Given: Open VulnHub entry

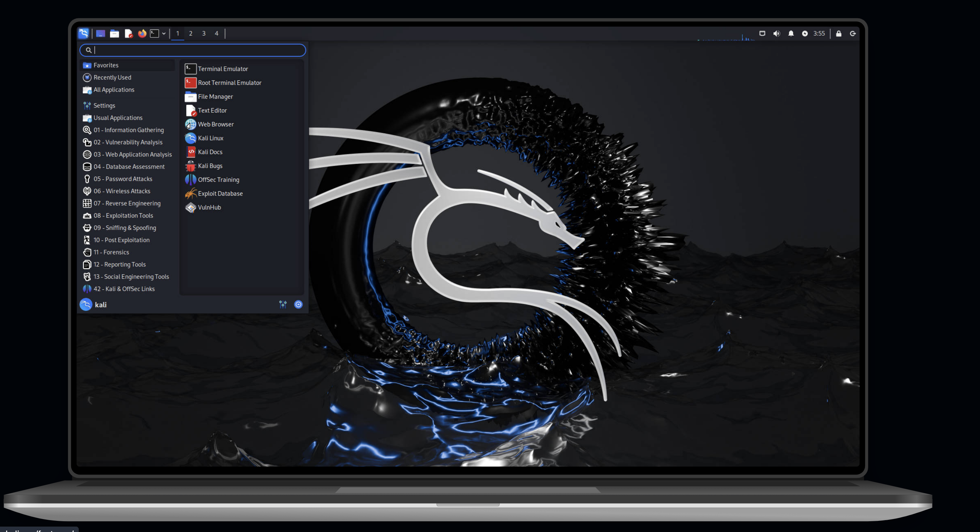Looking at the screenshot, I should pos(242,207).
